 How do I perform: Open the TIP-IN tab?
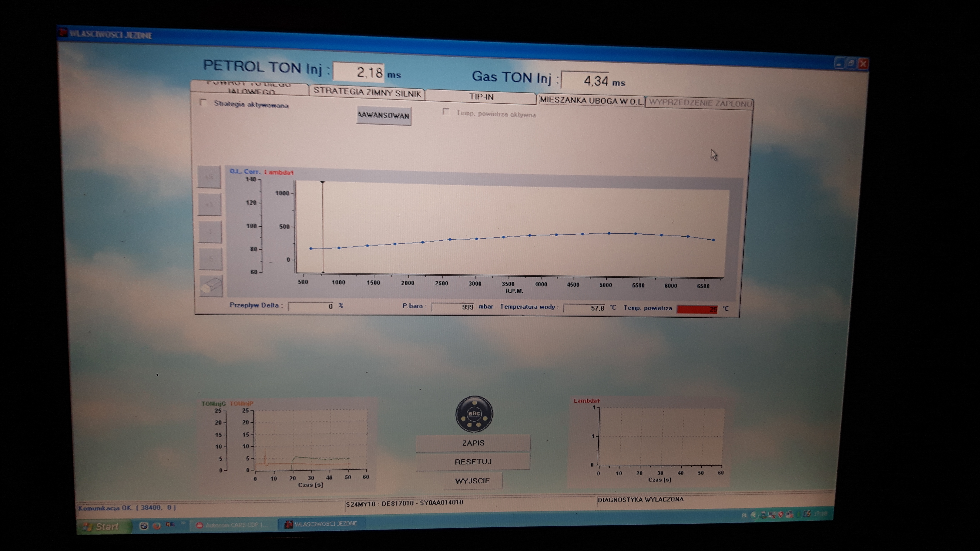click(481, 97)
